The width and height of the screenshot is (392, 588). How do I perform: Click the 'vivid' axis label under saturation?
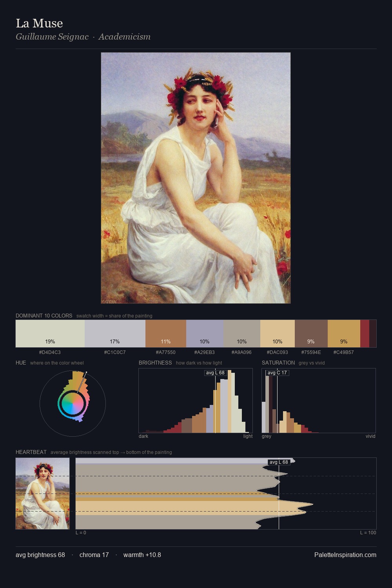(x=370, y=436)
